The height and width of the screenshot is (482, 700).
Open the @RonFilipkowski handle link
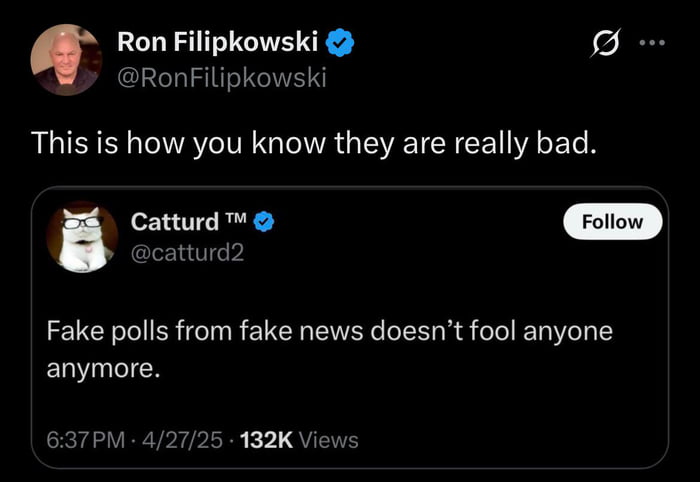click(x=221, y=76)
